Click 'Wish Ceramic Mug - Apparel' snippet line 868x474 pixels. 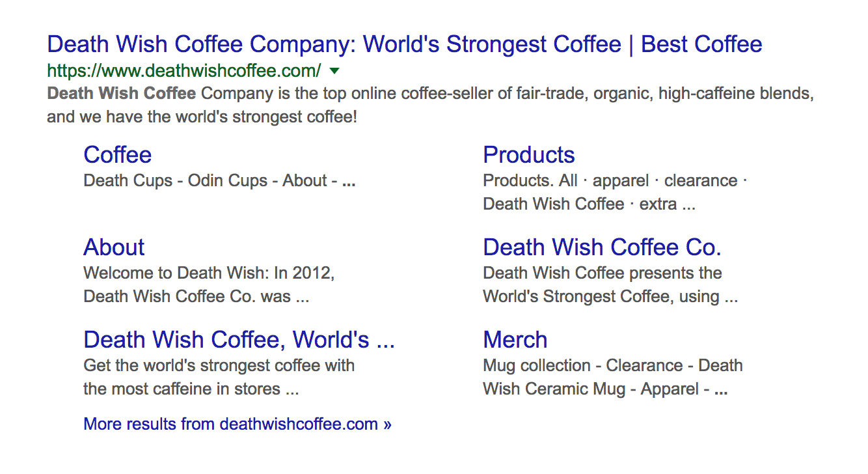click(x=591, y=389)
